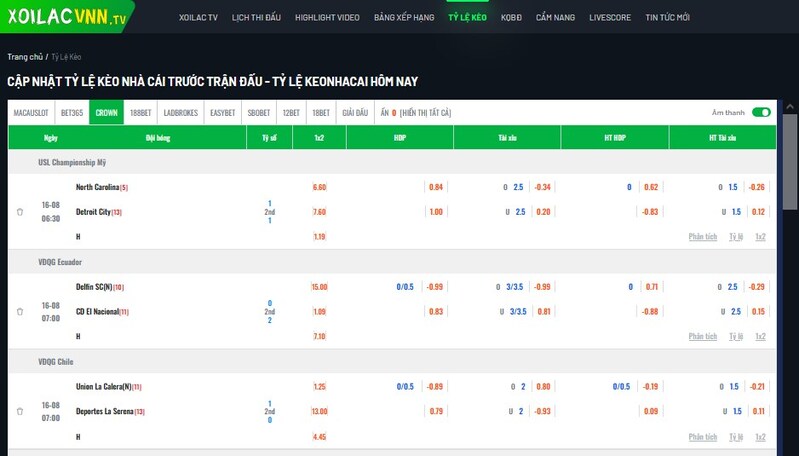Click VĐQG Chile league header

pos(56,362)
